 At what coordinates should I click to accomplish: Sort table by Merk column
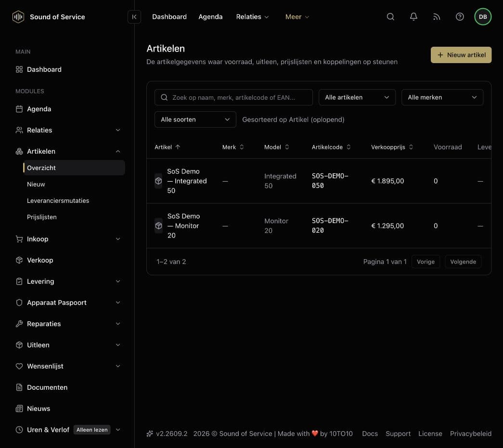(x=233, y=147)
